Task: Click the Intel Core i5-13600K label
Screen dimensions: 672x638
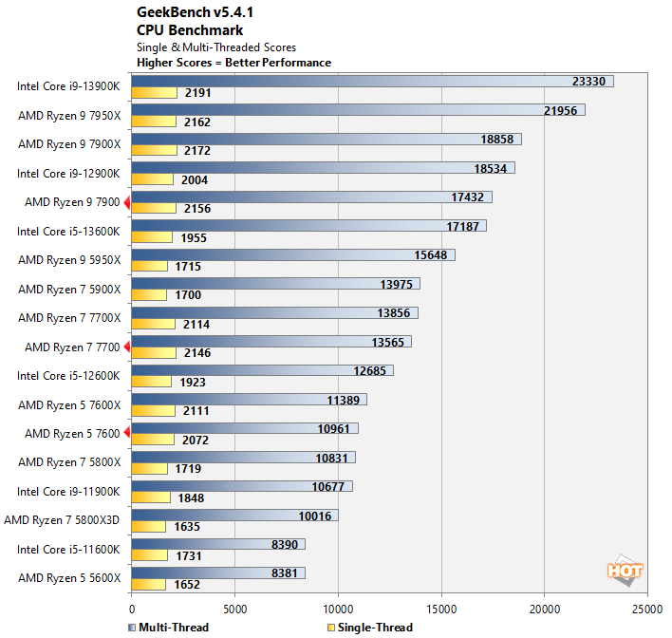Action: tap(68, 232)
